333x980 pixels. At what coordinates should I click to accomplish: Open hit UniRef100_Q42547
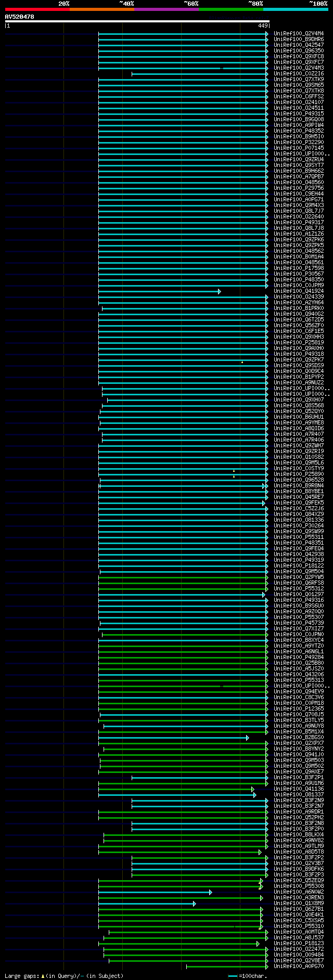[x=299, y=45]
